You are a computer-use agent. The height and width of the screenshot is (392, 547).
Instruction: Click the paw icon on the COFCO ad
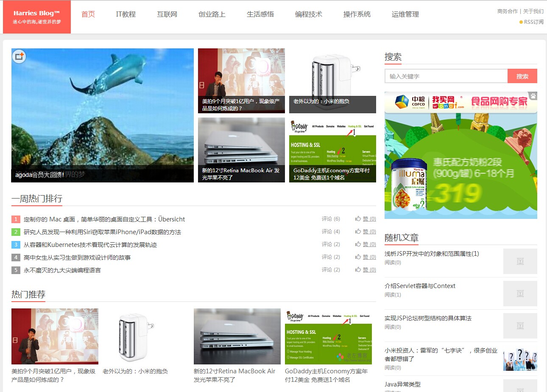coord(533,96)
